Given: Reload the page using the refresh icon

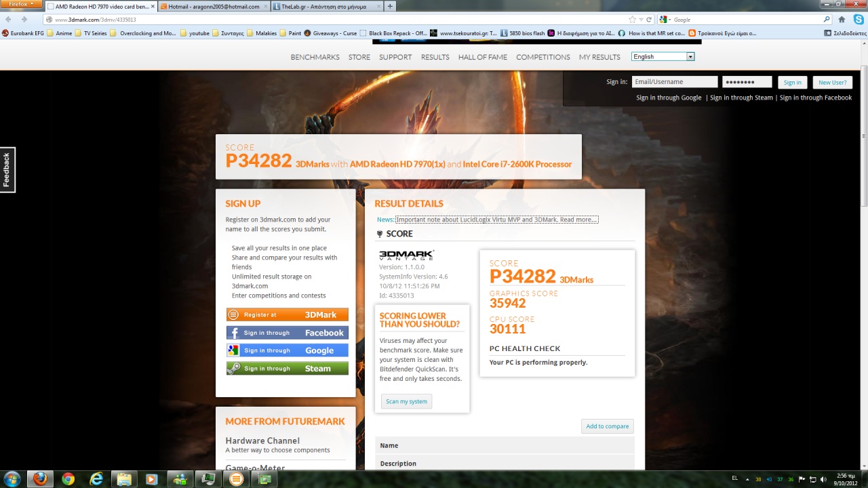Looking at the screenshot, I should click(649, 20).
